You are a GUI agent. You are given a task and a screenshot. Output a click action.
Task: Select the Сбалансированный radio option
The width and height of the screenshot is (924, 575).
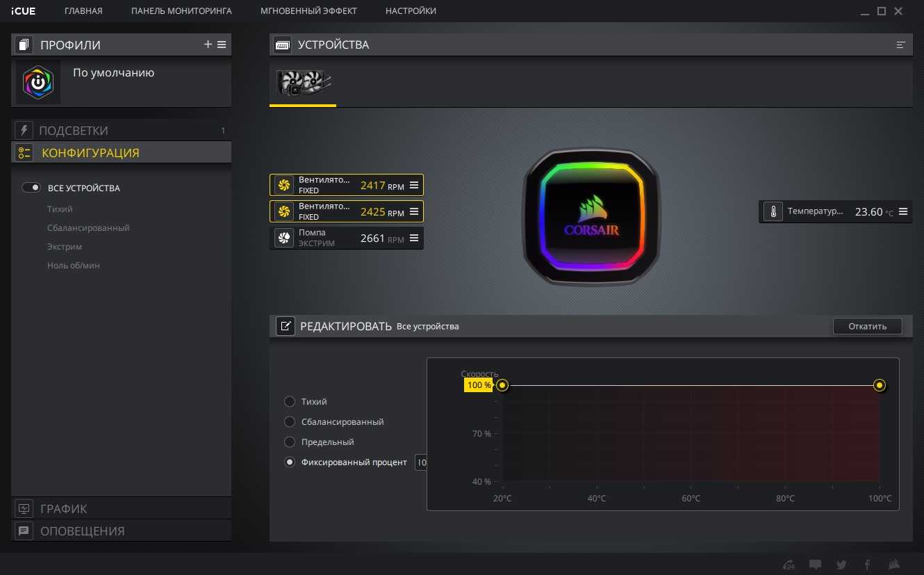click(x=290, y=422)
